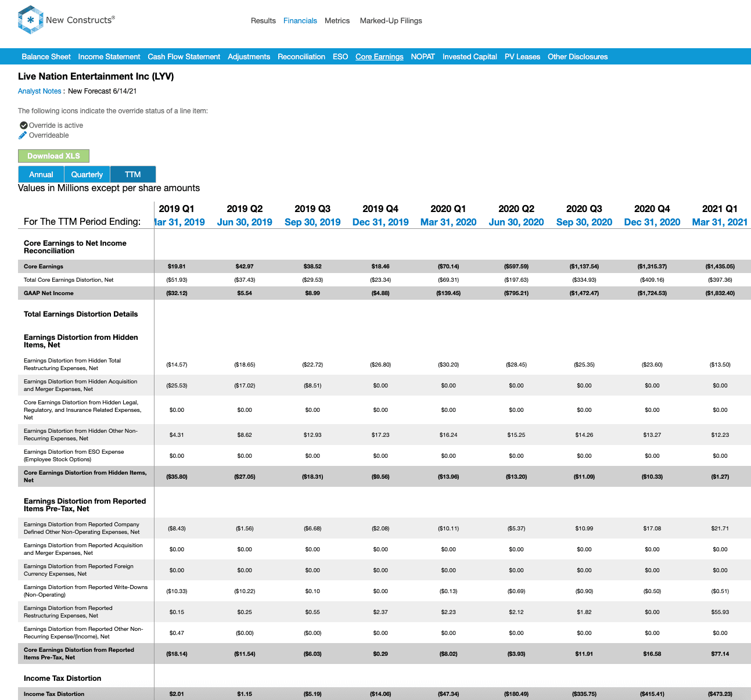Open the Dec 31, 2020 period link
751x700 pixels.
point(652,222)
